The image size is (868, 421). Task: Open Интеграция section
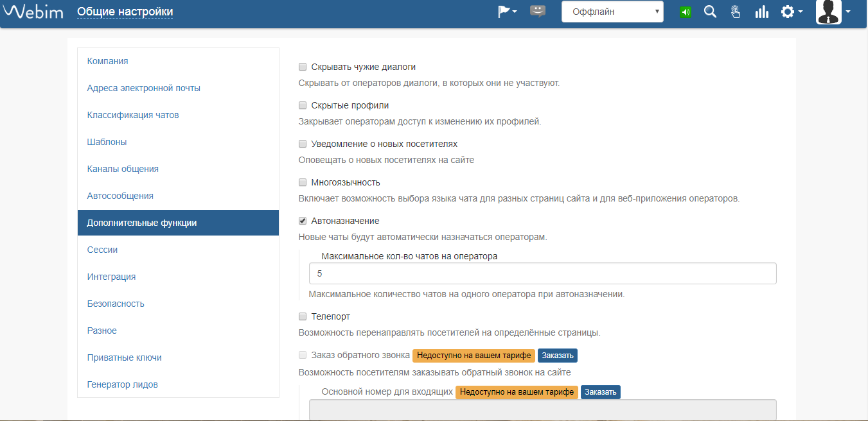pos(179,277)
